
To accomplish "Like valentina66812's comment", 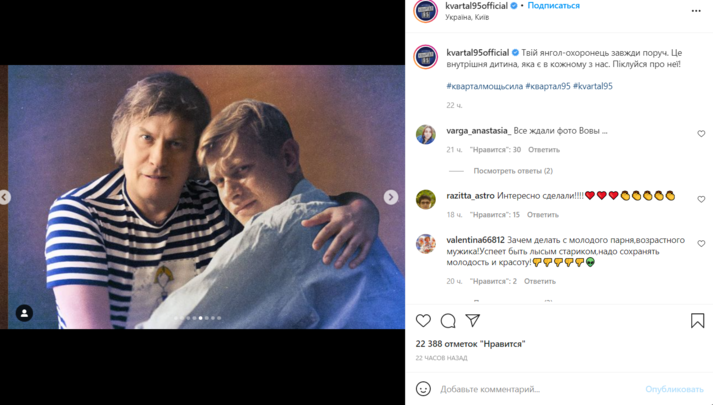I will pos(701,244).
